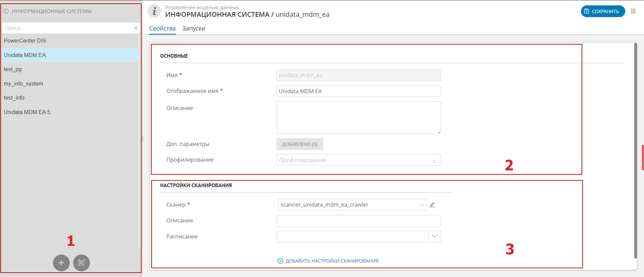The height and width of the screenshot is (277, 644).
Task: Open the Добавлено (0) extra parameters button
Action: point(300,144)
